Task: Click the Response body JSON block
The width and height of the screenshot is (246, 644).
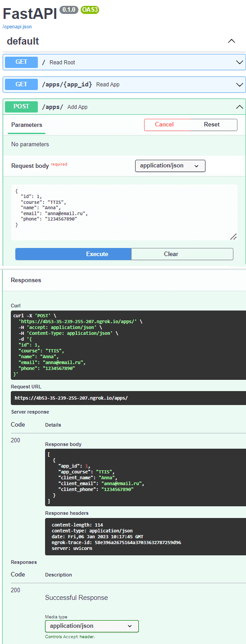Action: [x=146, y=477]
